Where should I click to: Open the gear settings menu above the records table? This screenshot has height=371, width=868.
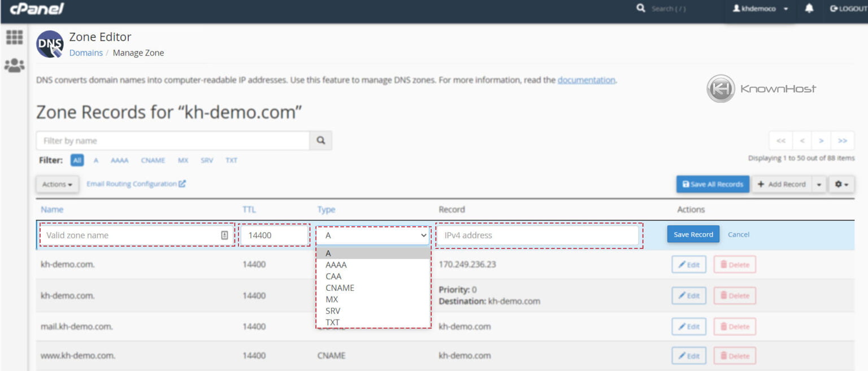point(840,184)
